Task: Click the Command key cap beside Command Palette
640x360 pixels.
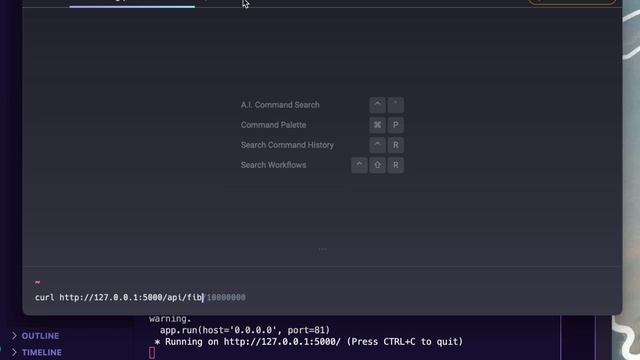Action: [377, 125]
